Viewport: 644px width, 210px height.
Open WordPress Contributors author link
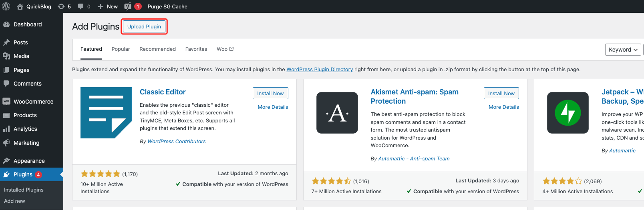pos(177,141)
